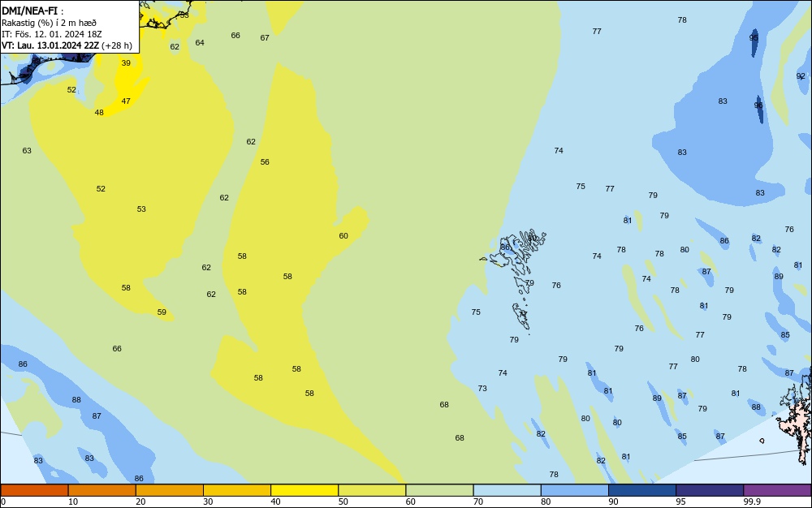Image resolution: width=812 pixels, height=508 pixels.
Task: Pick the light green 60–70 legend band
Action: 439,490
